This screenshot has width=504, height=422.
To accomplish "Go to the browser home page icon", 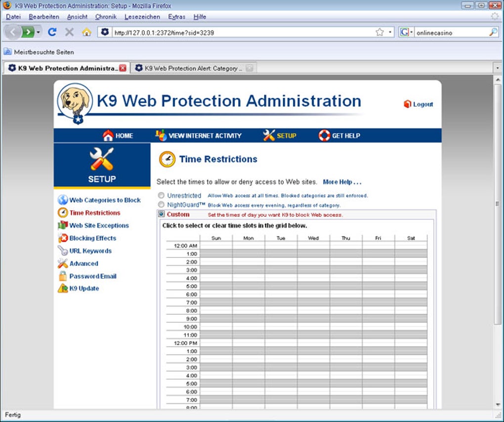I will click(x=86, y=32).
